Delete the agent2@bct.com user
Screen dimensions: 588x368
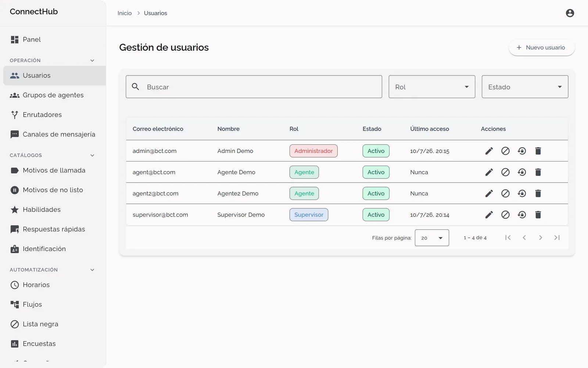point(538,194)
